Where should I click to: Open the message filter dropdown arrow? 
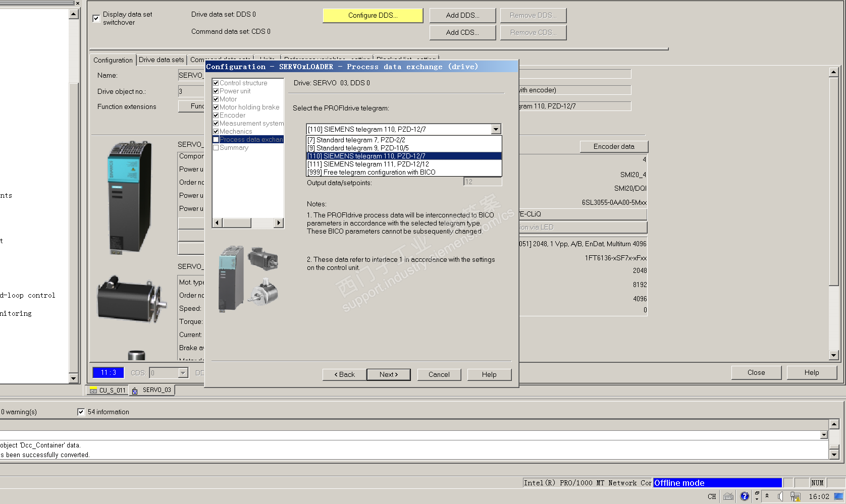(824, 435)
